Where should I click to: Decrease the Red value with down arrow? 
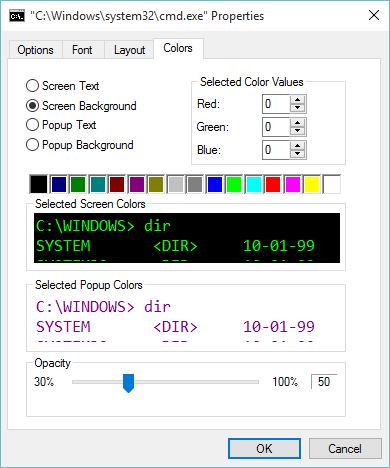[x=297, y=108]
